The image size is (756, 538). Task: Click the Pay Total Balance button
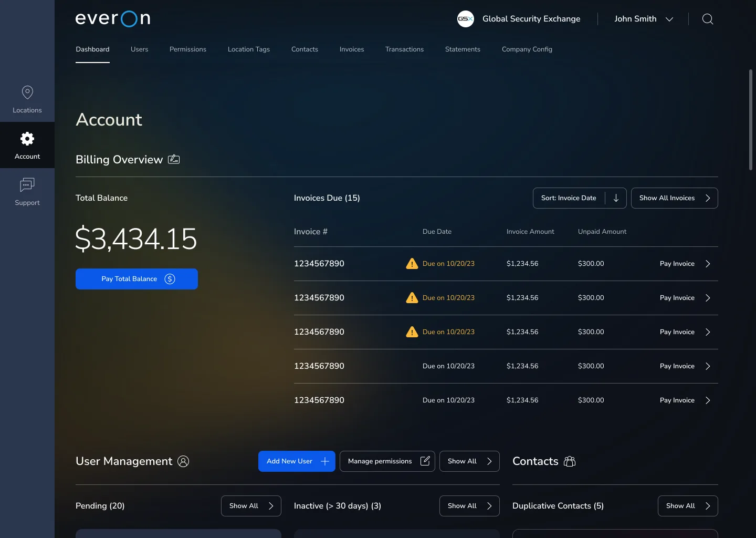(136, 279)
